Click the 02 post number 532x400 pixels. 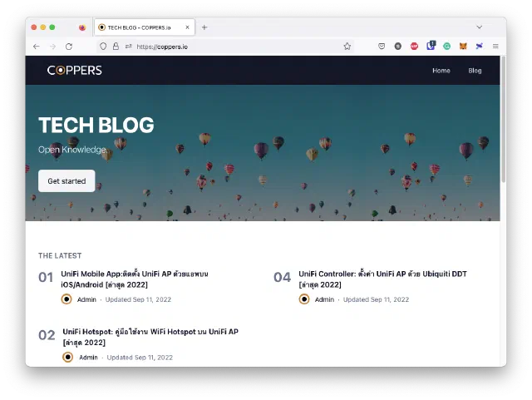click(x=47, y=335)
